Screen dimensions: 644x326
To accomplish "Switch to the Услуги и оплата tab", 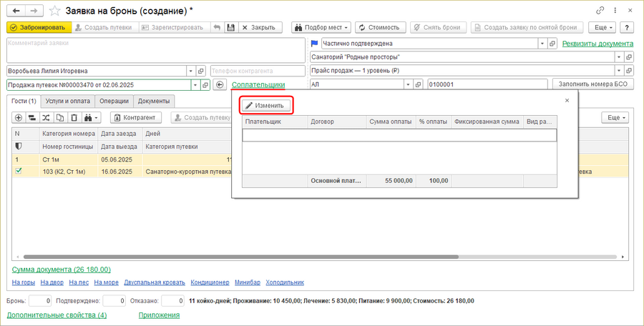I will (x=69, y=101).
